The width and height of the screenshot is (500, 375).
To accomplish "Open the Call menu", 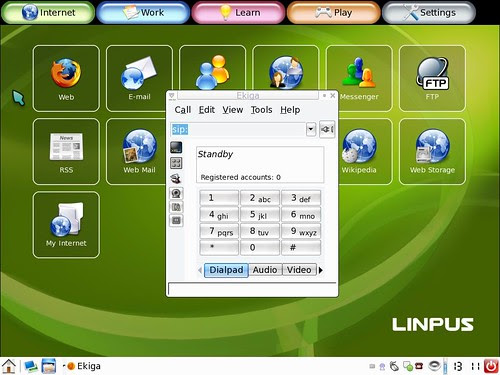I will (183, 110).
